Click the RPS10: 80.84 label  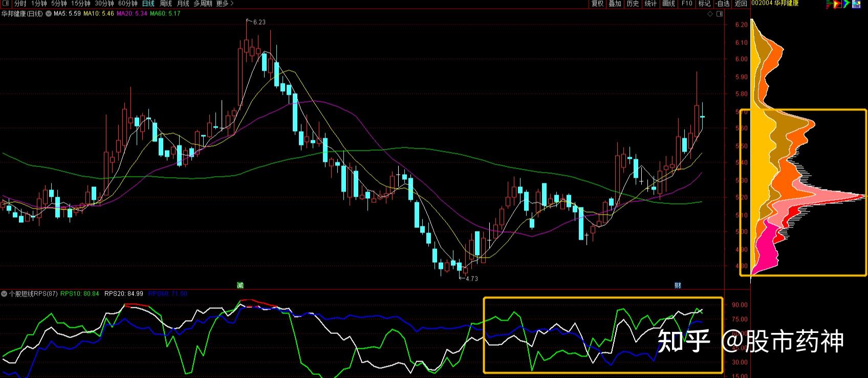pyautogui.click(x=80, y=294)
